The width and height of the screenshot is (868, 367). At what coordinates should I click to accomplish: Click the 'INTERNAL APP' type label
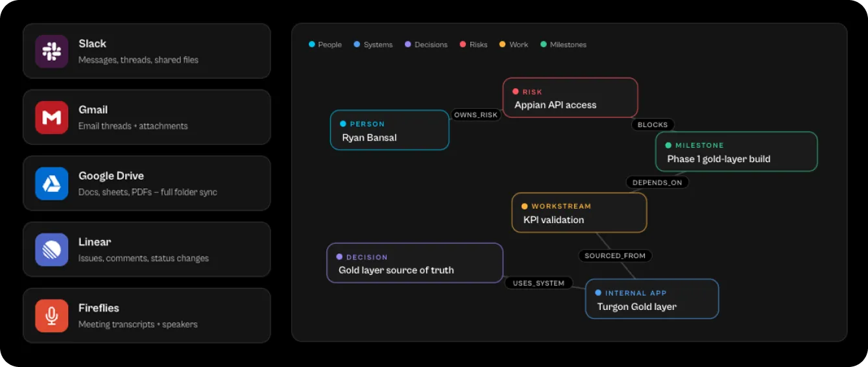[x=636, y=293]
